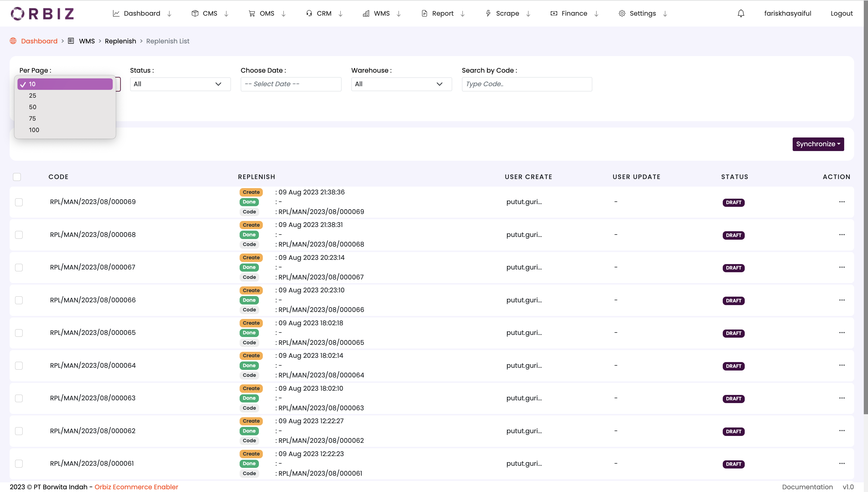Viewport: 868px width, 492px height.
Task: Open action menu for RPL/MAN/2023/08/000064
Action: pos(842,365)
